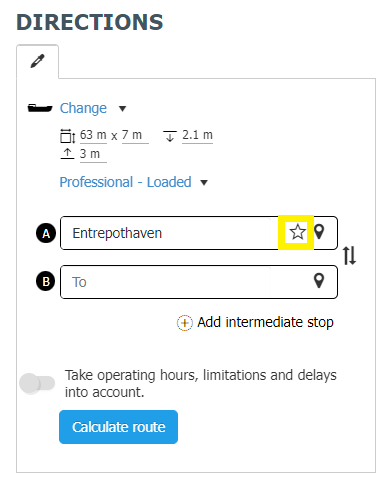Expand the arrow next to Change
The height and width of the screenshot is (478, 383).
click(122, 109)
